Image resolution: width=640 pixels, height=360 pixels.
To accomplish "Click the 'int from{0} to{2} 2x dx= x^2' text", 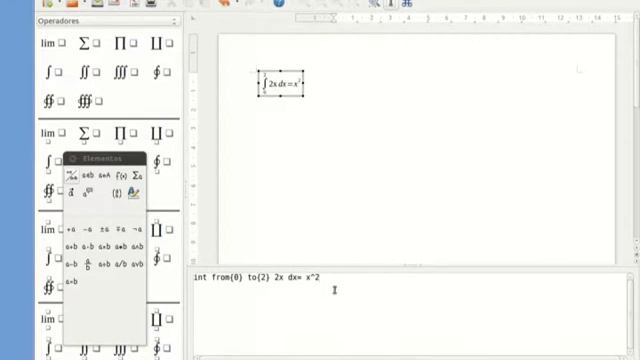I will pyautogui.click(x=256, y=278).
